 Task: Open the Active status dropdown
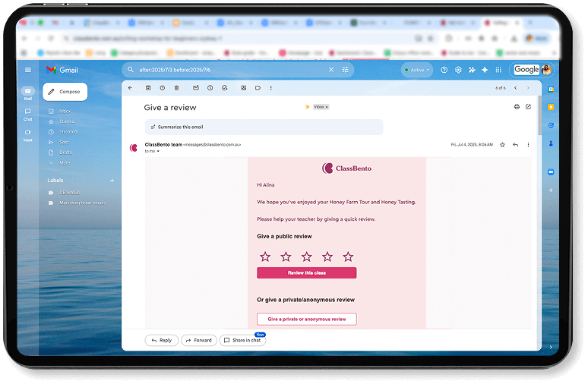tap(417, 70)
